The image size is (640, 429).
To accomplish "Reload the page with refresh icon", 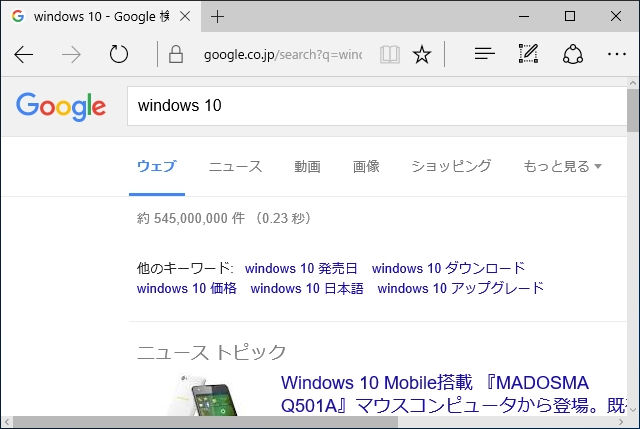I will click(x=119, y=54).
